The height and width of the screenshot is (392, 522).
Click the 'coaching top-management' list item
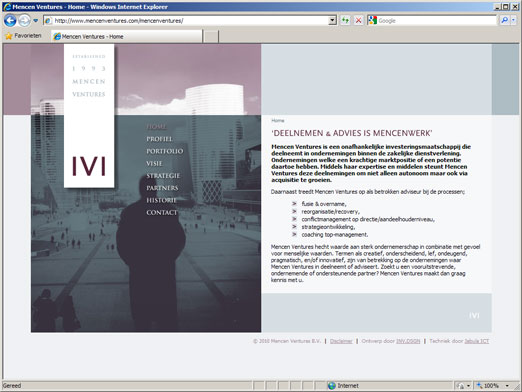(x=335, y=235)
